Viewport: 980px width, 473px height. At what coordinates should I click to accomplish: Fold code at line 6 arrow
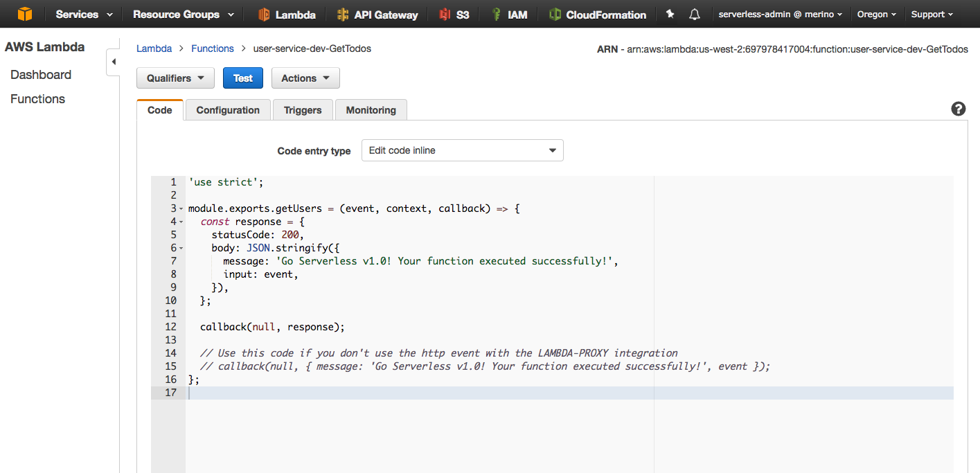(x=181, y=248)
